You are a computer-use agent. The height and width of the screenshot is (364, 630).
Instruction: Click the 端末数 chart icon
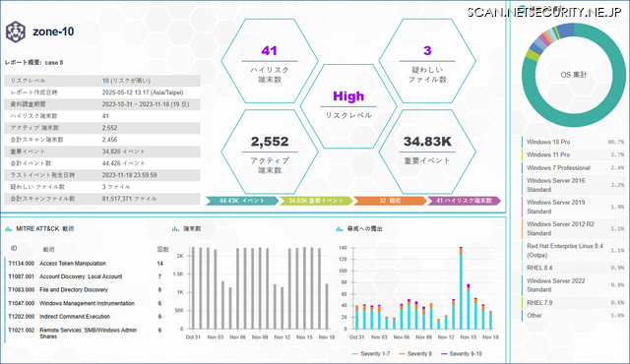[x=175, y=229]
